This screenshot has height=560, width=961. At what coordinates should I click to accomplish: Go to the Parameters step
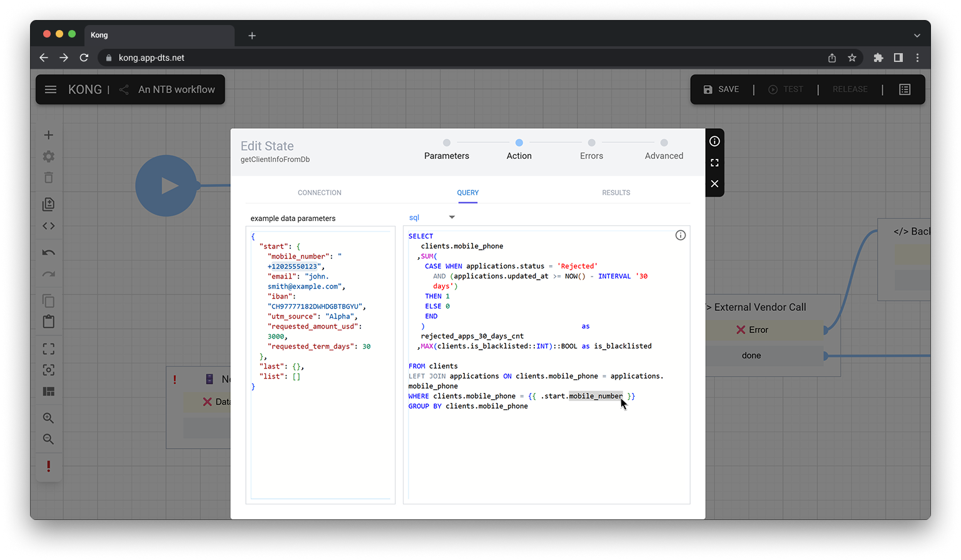coord(447,150)
